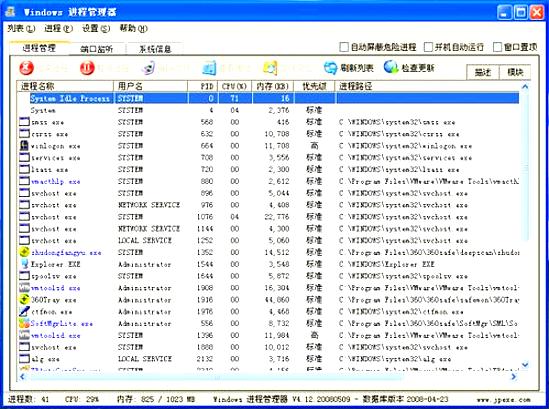Viewport: 549px width, 409px height.
Task: Click the 内存: 825 / 1023 MB status
Action: (156, 399)
